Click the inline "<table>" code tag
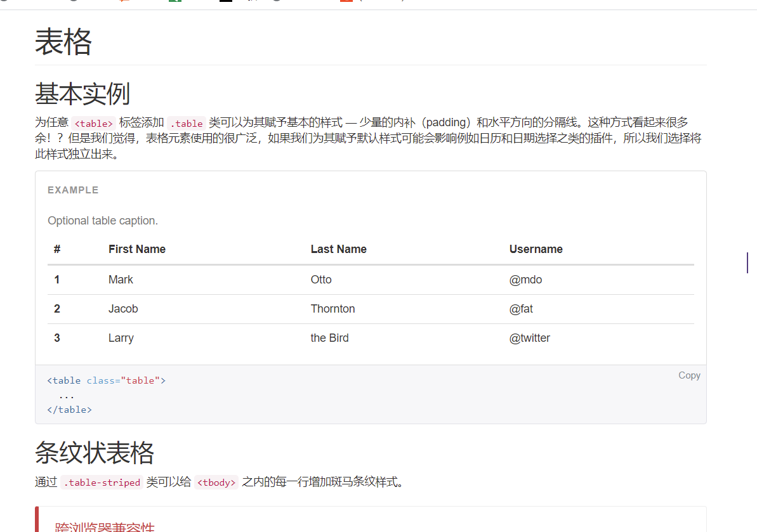Viewport: 757px width, 532px height. point(94,124)
